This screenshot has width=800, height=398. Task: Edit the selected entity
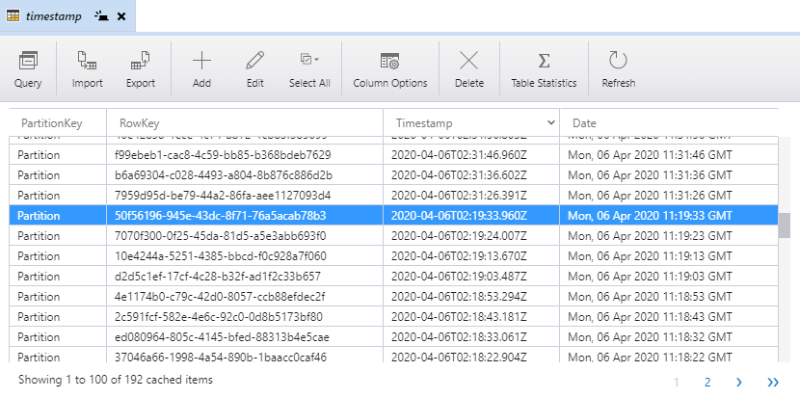pyautogui.click(x=255, y=69)
